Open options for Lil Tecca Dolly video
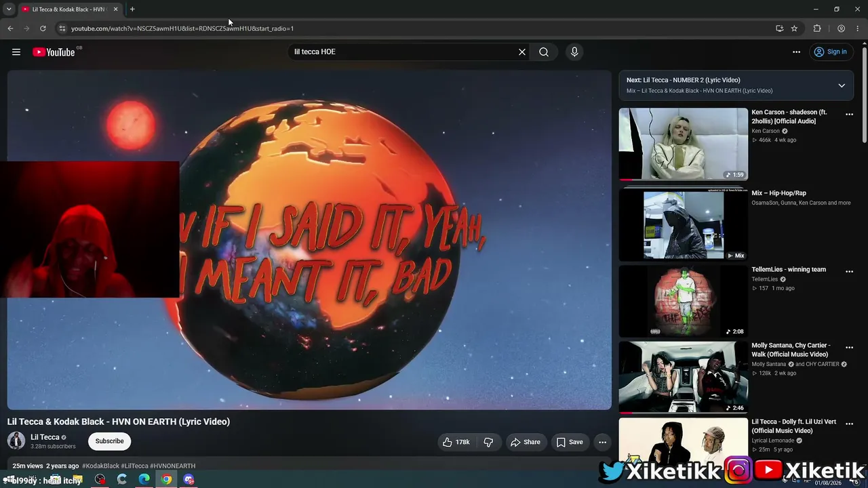The height and width of the screenshot is (488, 868). [x=849, y=424]
